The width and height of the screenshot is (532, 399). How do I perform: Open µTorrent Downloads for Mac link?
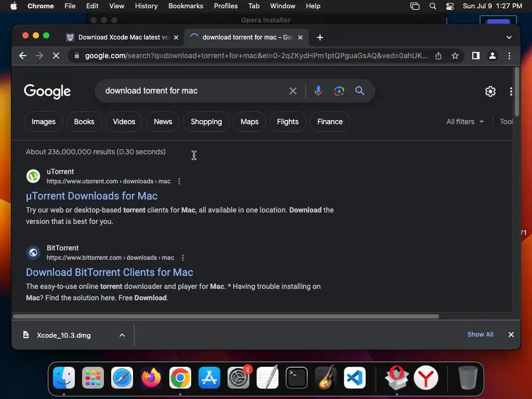[91, 196]
